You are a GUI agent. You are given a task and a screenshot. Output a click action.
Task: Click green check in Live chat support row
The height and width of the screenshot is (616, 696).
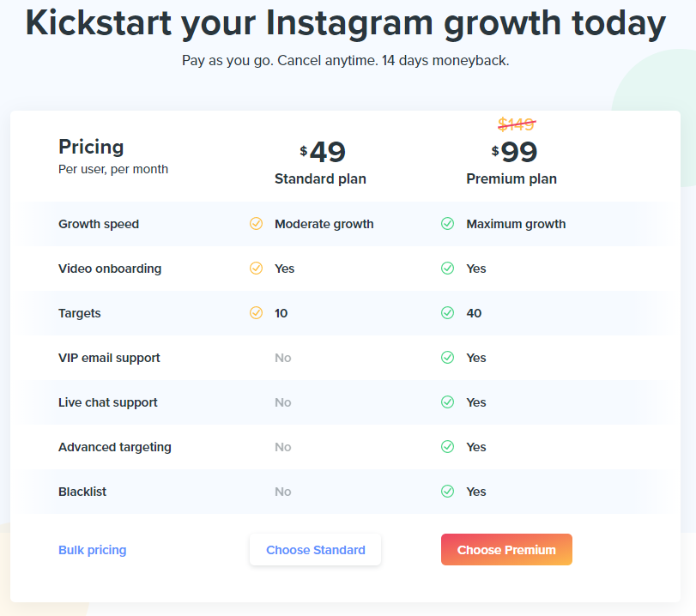coord(447,402)
